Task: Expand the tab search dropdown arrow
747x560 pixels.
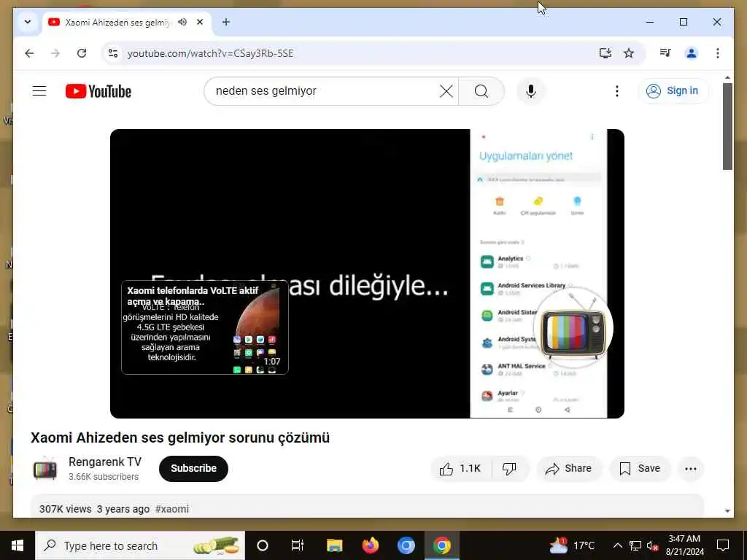Action: [28, 22]
